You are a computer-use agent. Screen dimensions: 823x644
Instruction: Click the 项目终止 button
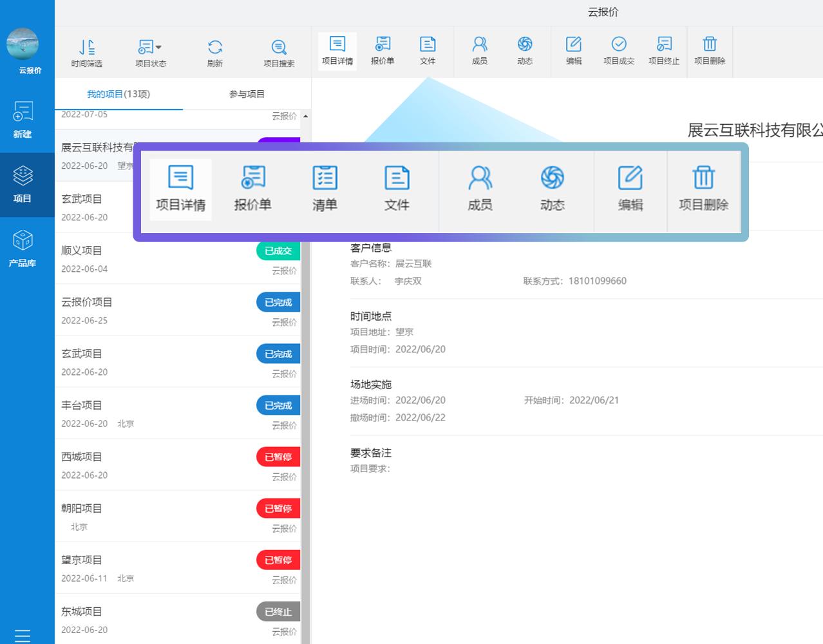point(664,52)
